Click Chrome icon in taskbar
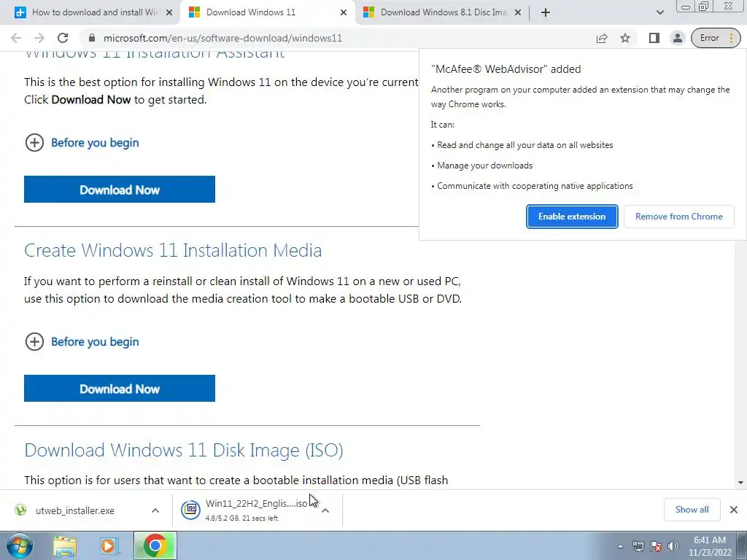Image resolution: width=747 pixels, height=560 pixels. pyautogui.click(x=155, y=545)
